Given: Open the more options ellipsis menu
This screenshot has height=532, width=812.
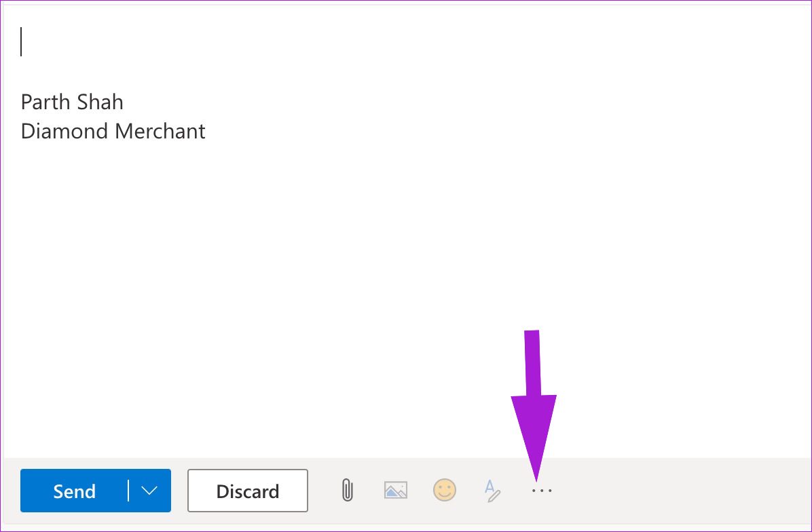Looking at the screenshot, I should click(542, 490).
